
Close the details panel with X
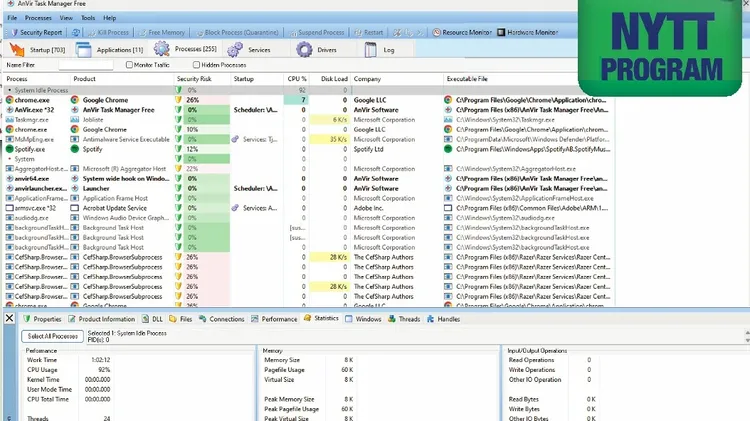[10, 318]
